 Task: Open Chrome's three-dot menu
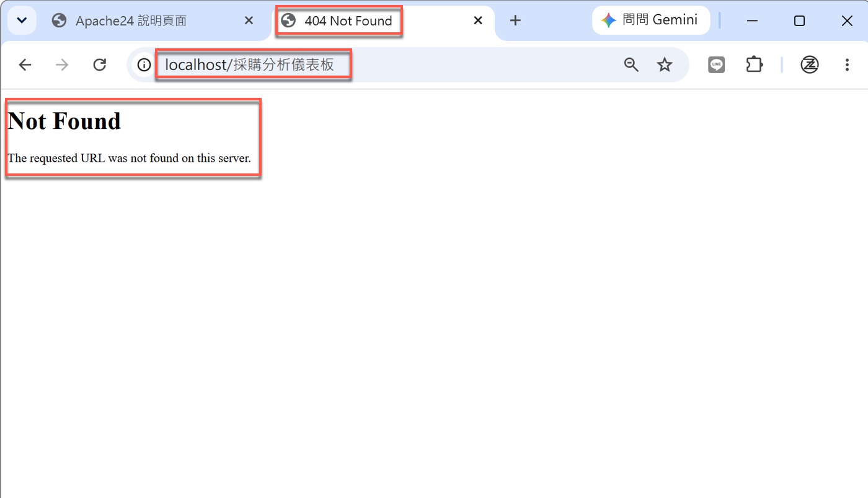tap(847, 64)
